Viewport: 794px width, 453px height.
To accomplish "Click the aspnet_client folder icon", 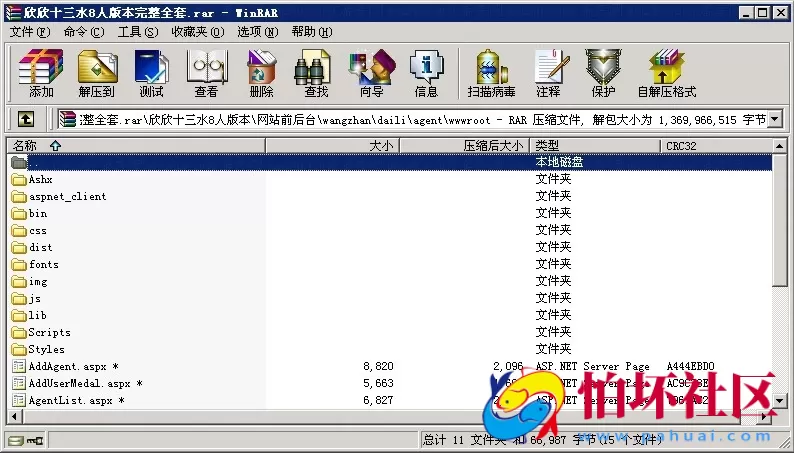I will 19,196.
